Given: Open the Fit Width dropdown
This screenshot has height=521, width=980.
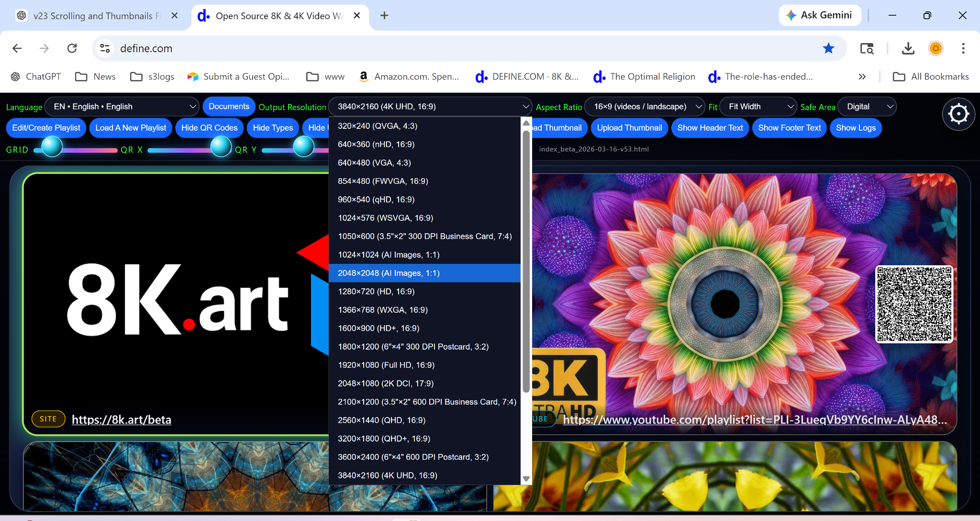Looking at the screenshot, I should (x=758, y=107).
